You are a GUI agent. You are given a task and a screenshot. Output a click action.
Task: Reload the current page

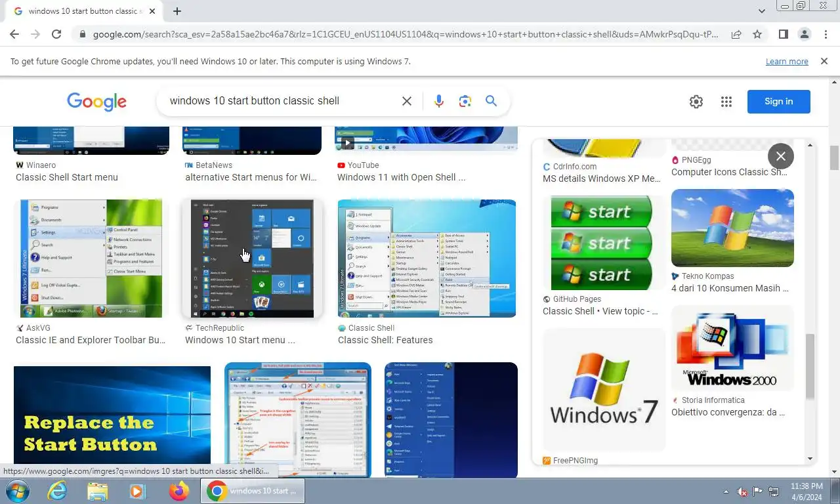(x=56, y=34)
